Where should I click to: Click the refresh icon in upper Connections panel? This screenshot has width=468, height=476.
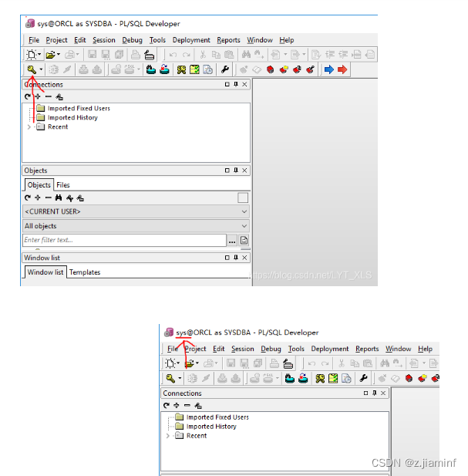28,96
